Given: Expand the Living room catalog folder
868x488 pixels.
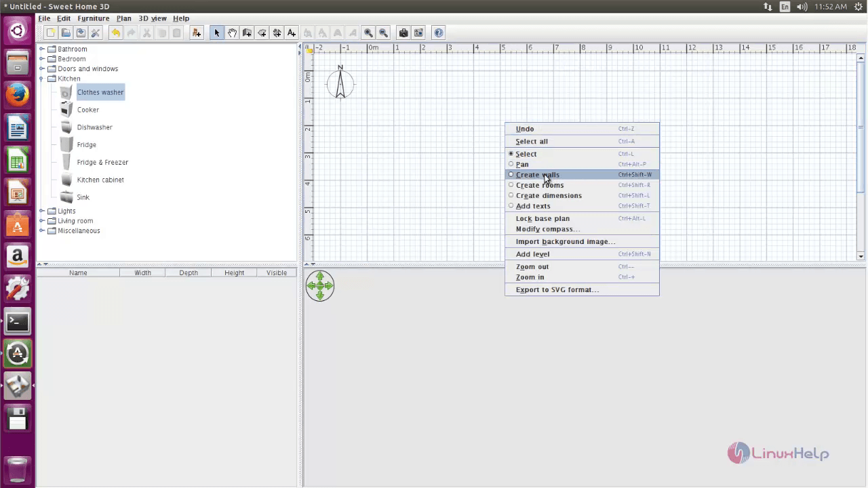Looking at the screenshot, I should pyautogui.click(x=42, y=220).
